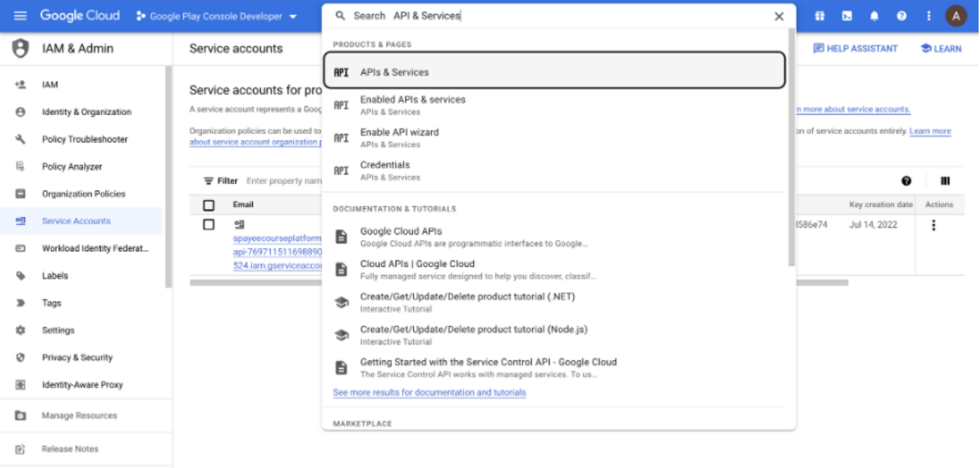
Task: Open the three-dot settings menu in top bar
Action: [929, 16]
